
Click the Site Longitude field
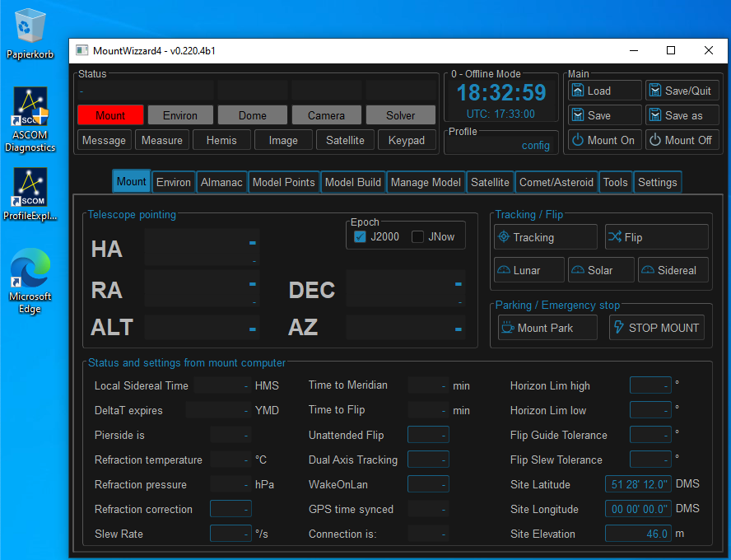coord(638,509)
